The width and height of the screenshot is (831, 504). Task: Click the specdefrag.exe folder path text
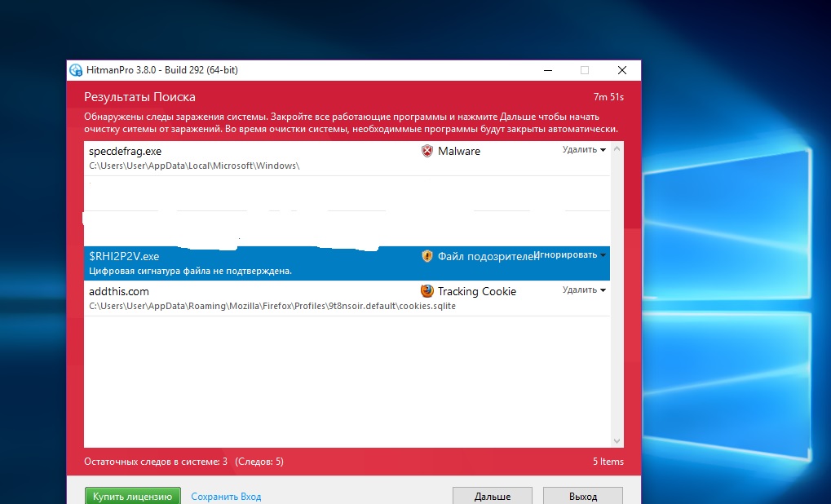[194, 166]
